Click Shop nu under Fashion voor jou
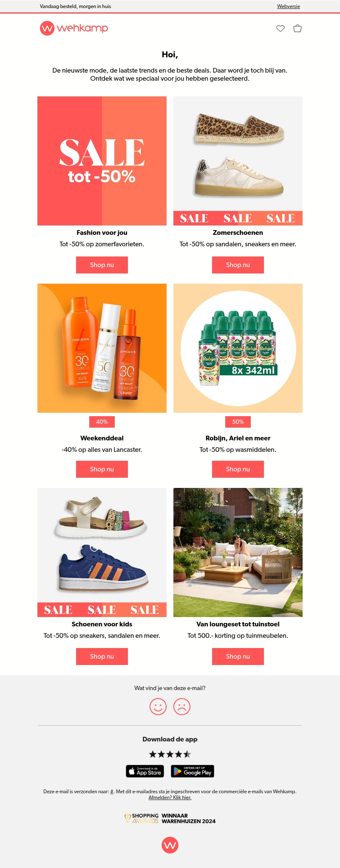This screenshot has width=340, height=868. 102,265
